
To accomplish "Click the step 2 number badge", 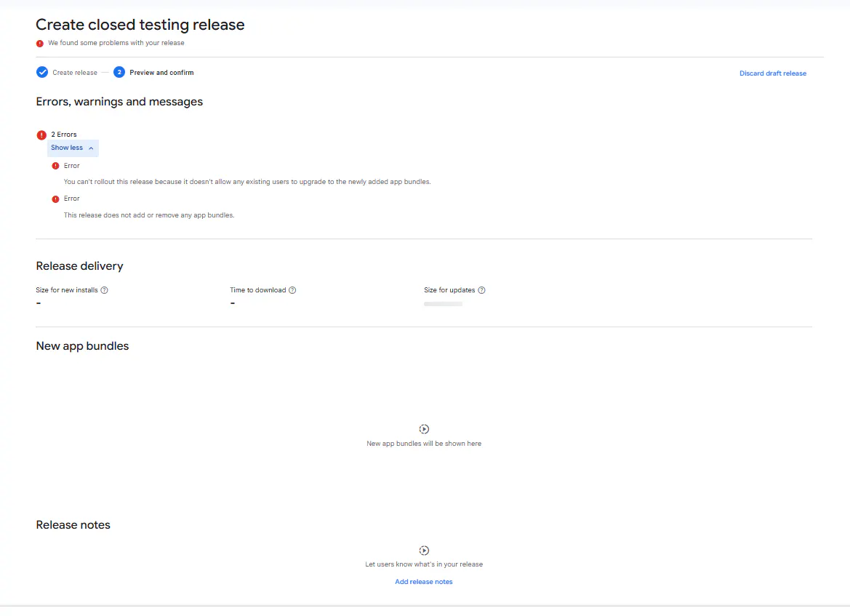I will pos(119,72).
